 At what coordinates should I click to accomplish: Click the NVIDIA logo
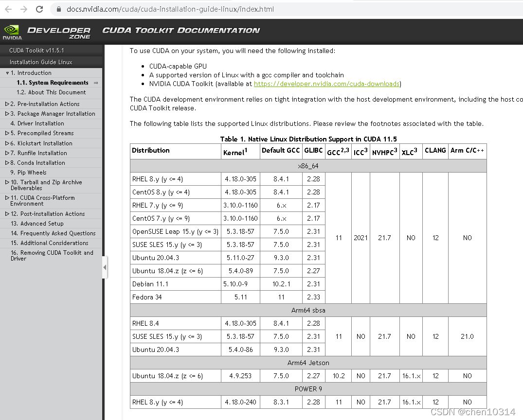pos(12,33)
